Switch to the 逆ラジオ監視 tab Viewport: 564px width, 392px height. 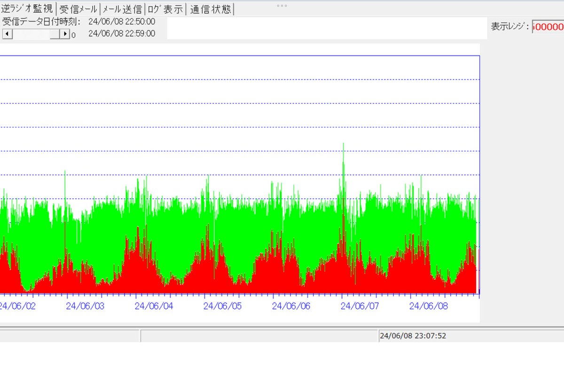point(27,8)
